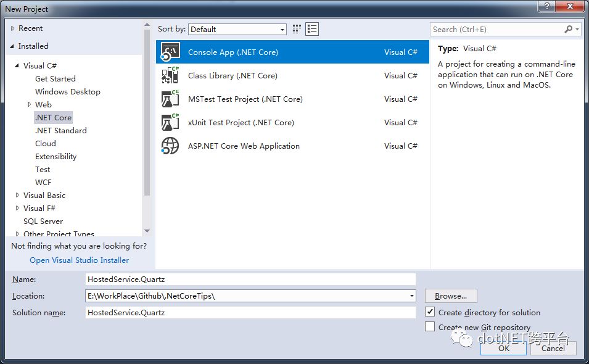
Task: Click the category tree scroll up arrow
Action: point(147,25)
